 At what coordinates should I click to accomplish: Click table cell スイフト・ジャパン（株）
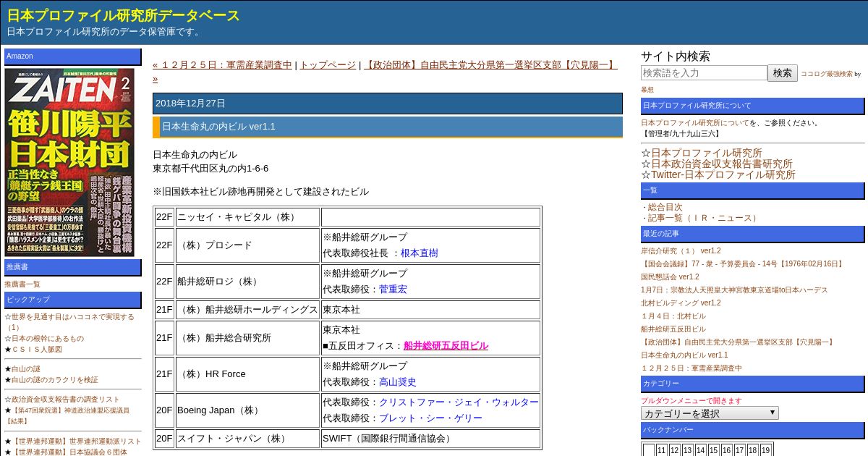248,438
